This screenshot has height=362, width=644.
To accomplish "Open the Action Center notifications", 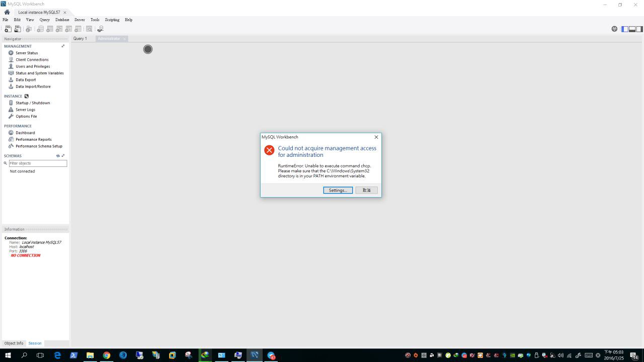I will (x=634, y=355).
